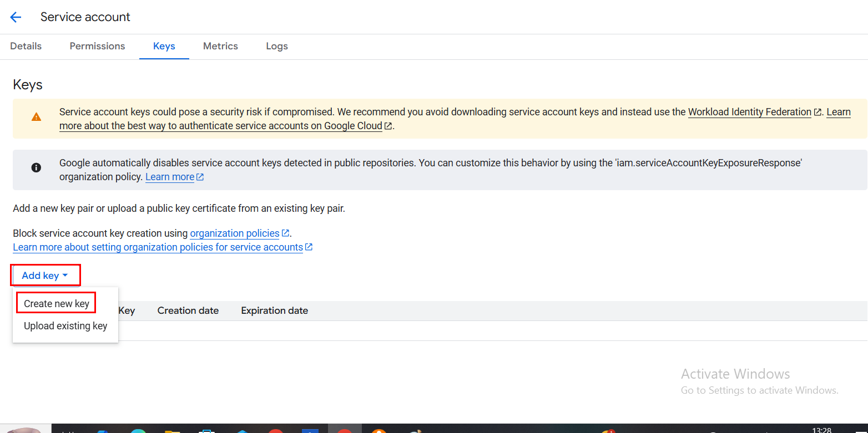Open the Add key dropdown

[x=45, y=276]
